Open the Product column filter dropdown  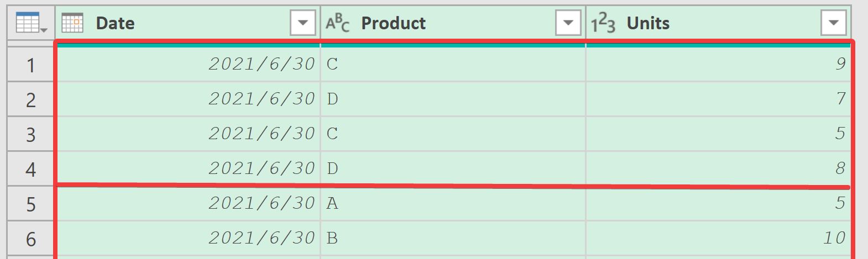pyautogui.click(x=568, y=23)
